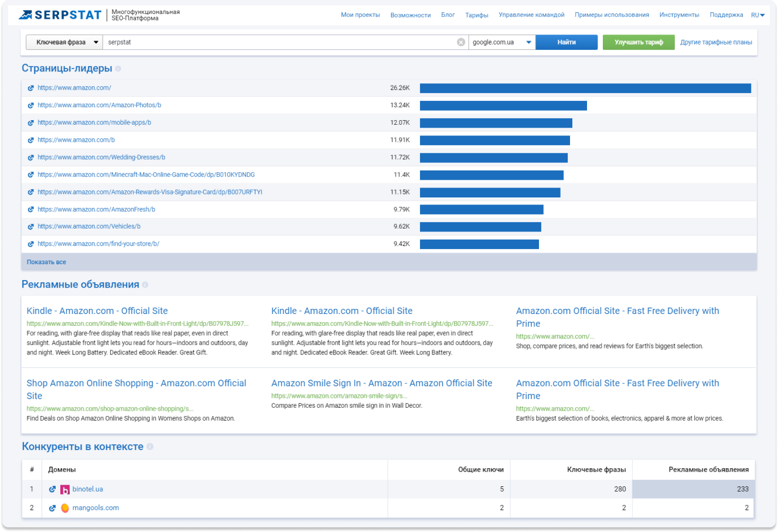Viewport: 778px width, 532px height.
Task: Go to Блог in top navigation
Action: point(448,15)
